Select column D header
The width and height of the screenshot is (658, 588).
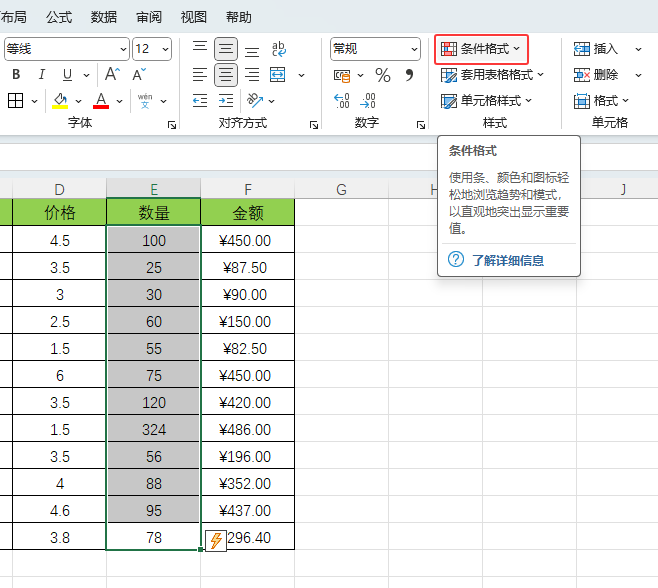point(59,189)
